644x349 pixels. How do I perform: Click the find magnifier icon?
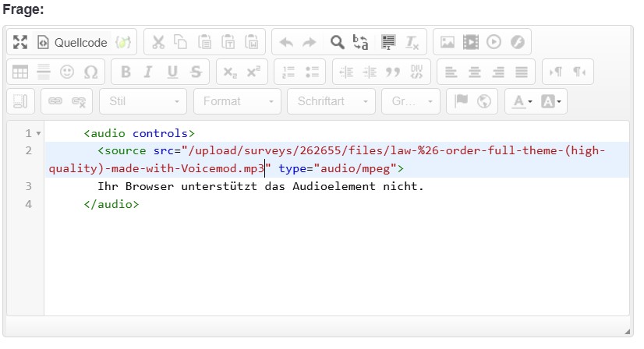pyautogui.click(x=337, y=42)
